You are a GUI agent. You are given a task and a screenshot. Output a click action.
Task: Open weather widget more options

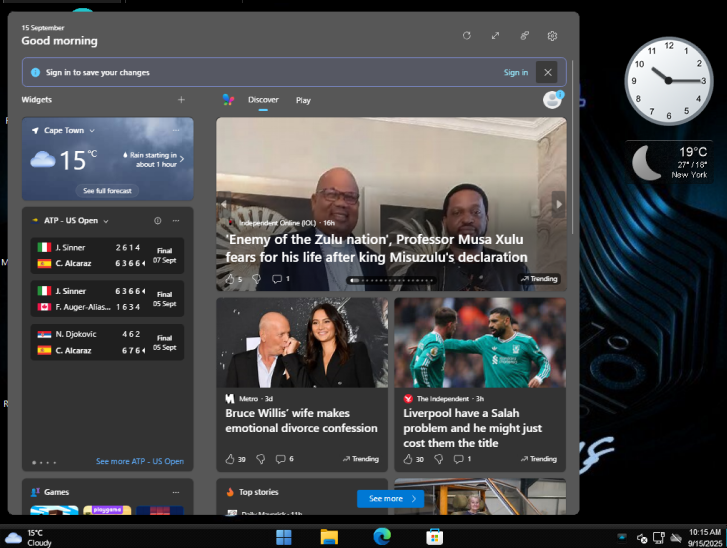click(x=176, y=130)
